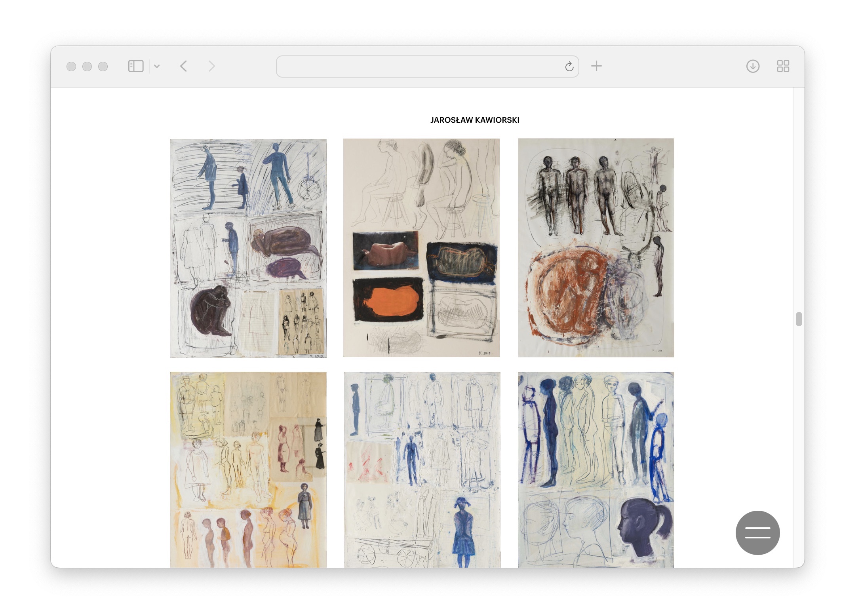Open the artwork with rust-red circular form

596,248
